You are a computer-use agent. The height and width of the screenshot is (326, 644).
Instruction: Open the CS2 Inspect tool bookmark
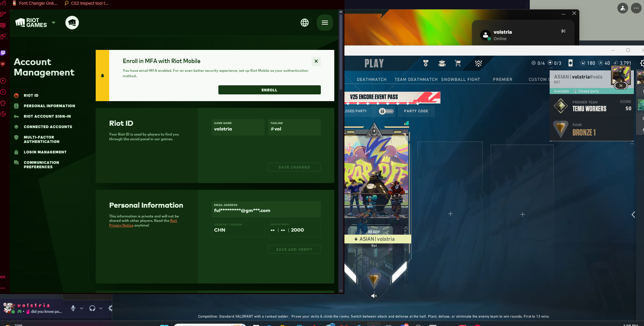pyautogui.click(x=87, y=3)
